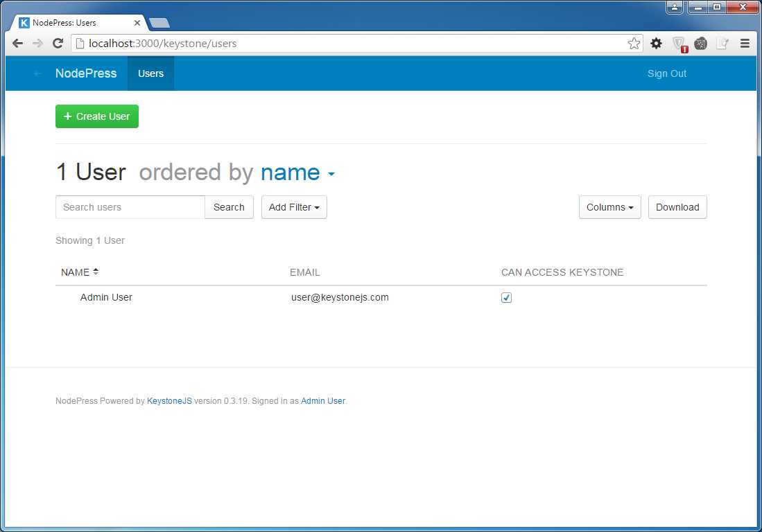Uncheck Admin User's Can Access Keystone checkbox

[506, 297]
